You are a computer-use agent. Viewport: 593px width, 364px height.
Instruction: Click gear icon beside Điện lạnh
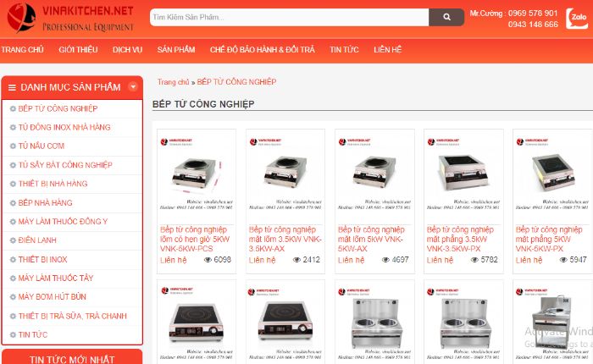(x=13, y=240)
